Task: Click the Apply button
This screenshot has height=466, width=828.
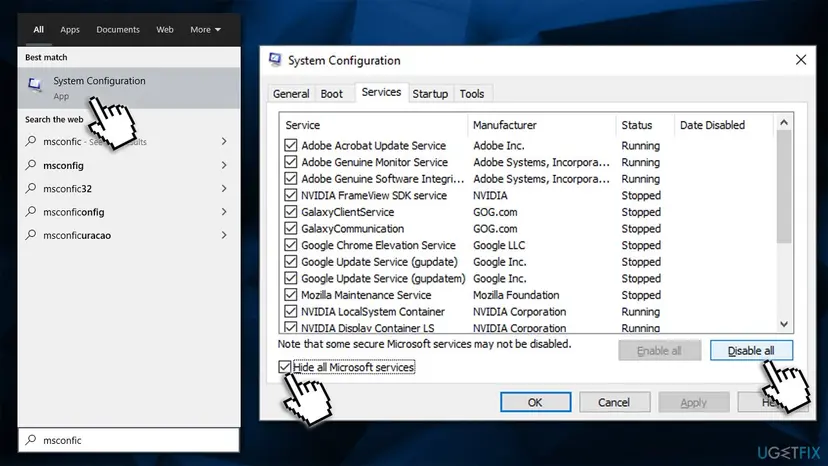Action: pyautogui.click(x=693, y=402)
